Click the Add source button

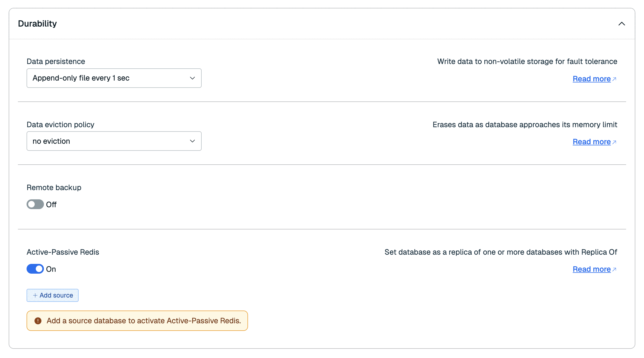tap(53, 295)
